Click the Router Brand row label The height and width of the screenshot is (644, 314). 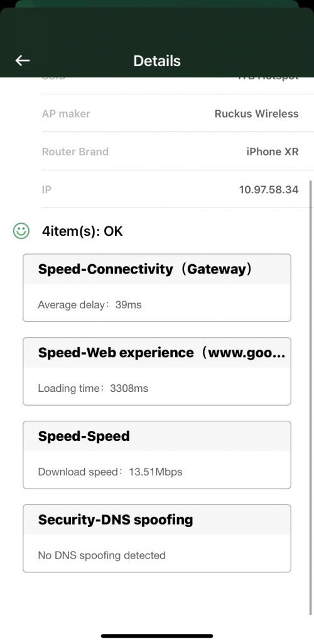tap(75, 152)
